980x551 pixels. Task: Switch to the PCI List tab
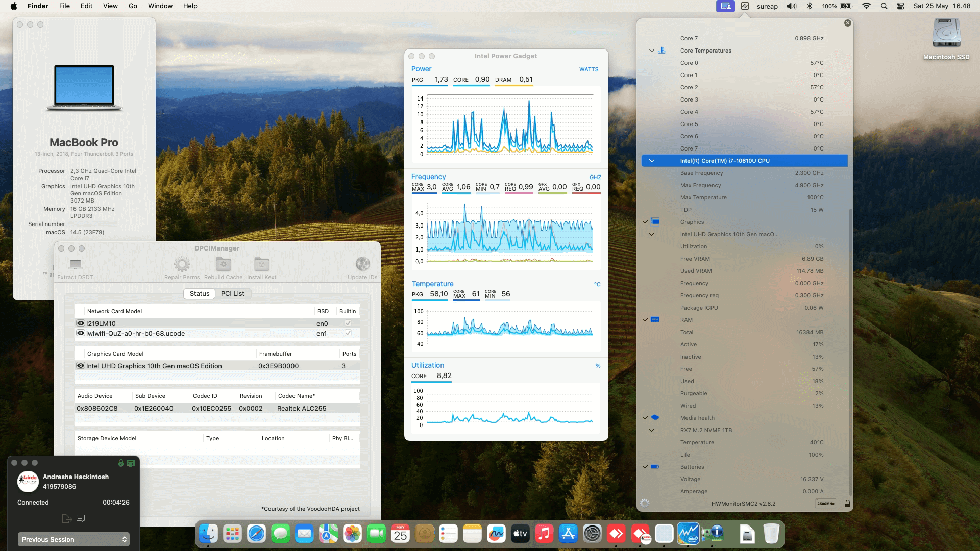coord(232,294)
